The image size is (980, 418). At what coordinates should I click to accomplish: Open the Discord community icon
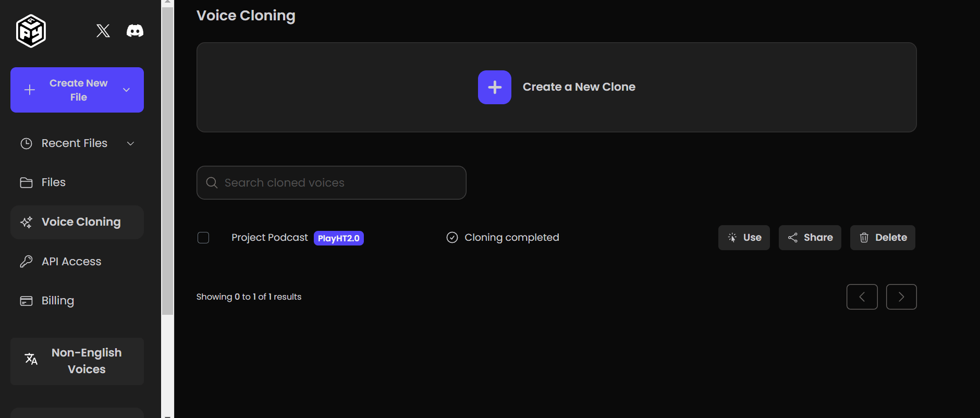135,31
